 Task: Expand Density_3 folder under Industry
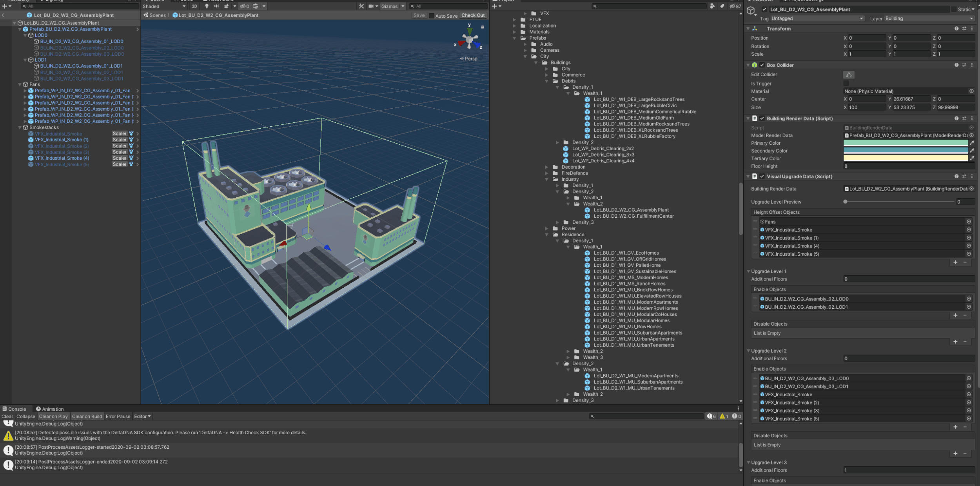(557, 222)
